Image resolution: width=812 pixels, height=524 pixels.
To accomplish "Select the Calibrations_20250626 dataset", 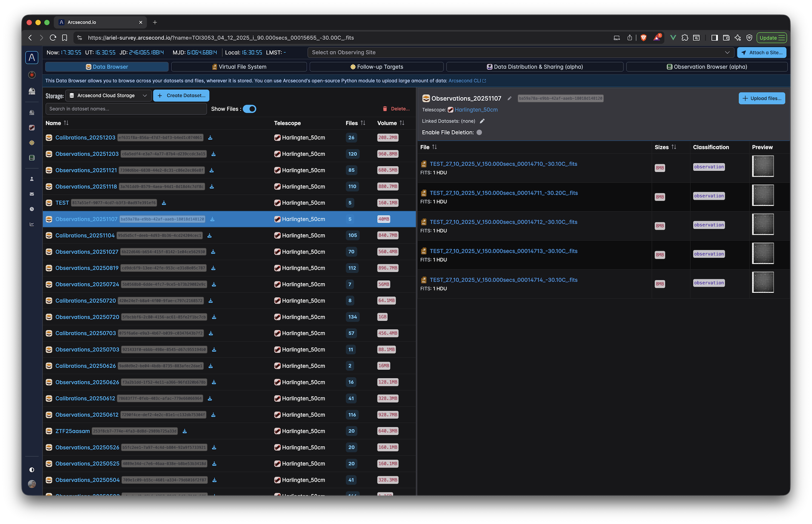I will coord(85,366).
